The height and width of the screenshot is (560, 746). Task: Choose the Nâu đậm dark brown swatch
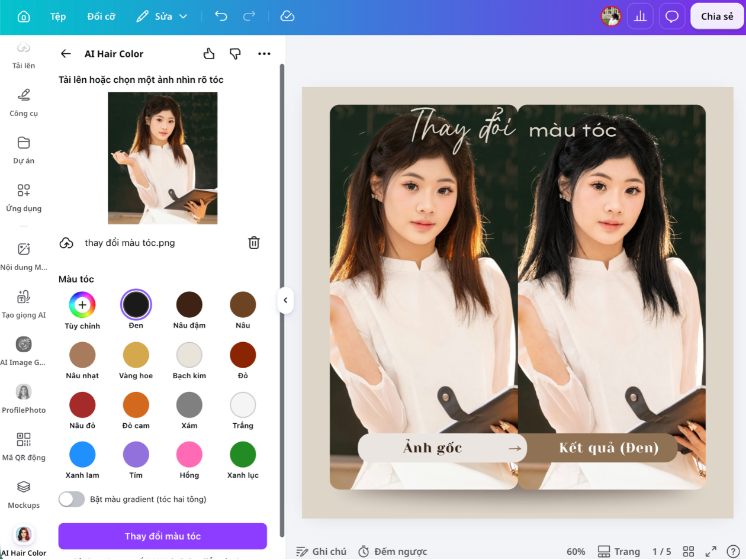tap(189, 305)
